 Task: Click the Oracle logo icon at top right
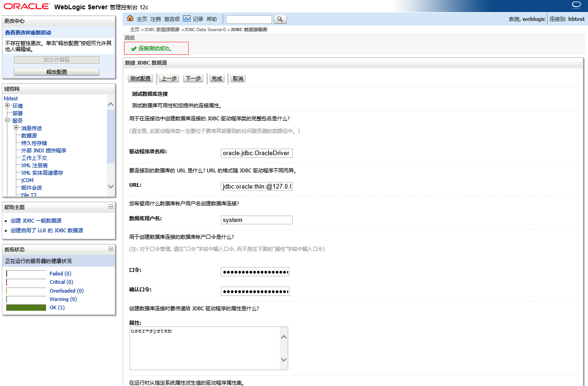[x=577, y=5]
